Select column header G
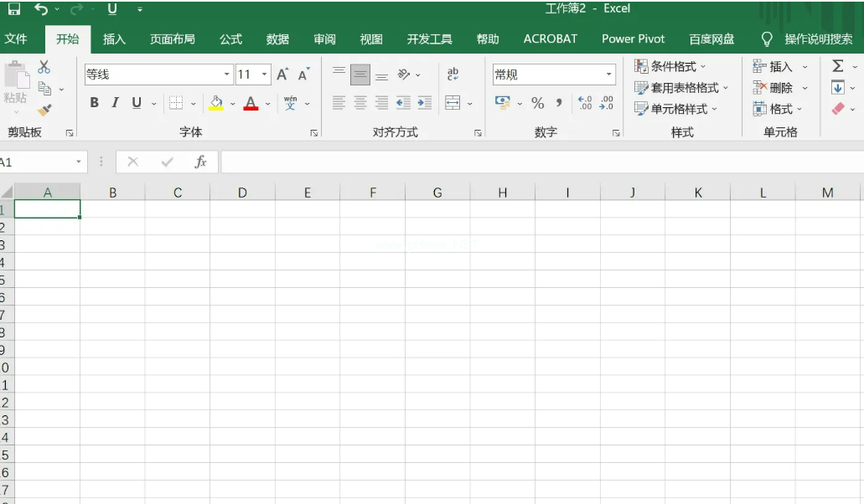 point(437,193)
